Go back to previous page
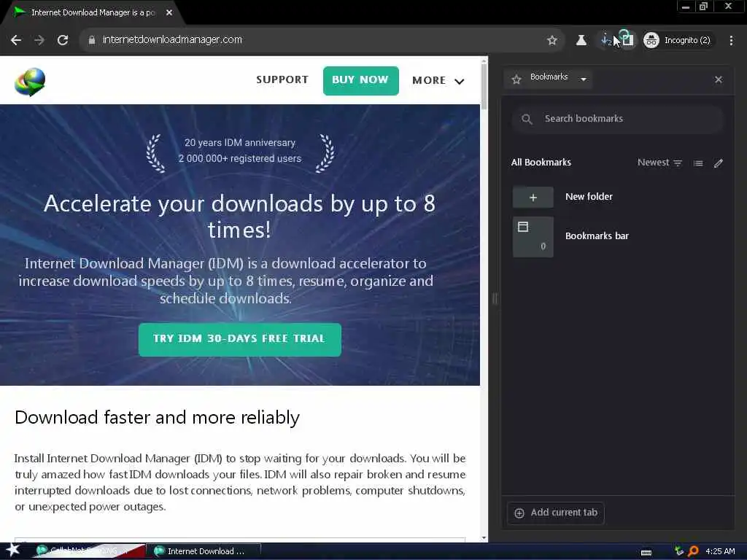The image size is (747, 560). [16, 40]
